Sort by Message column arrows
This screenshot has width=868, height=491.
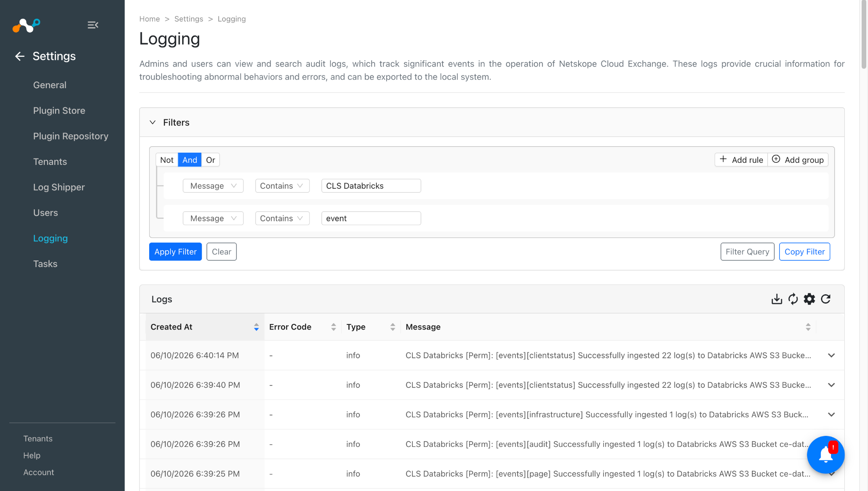(808, 327)
